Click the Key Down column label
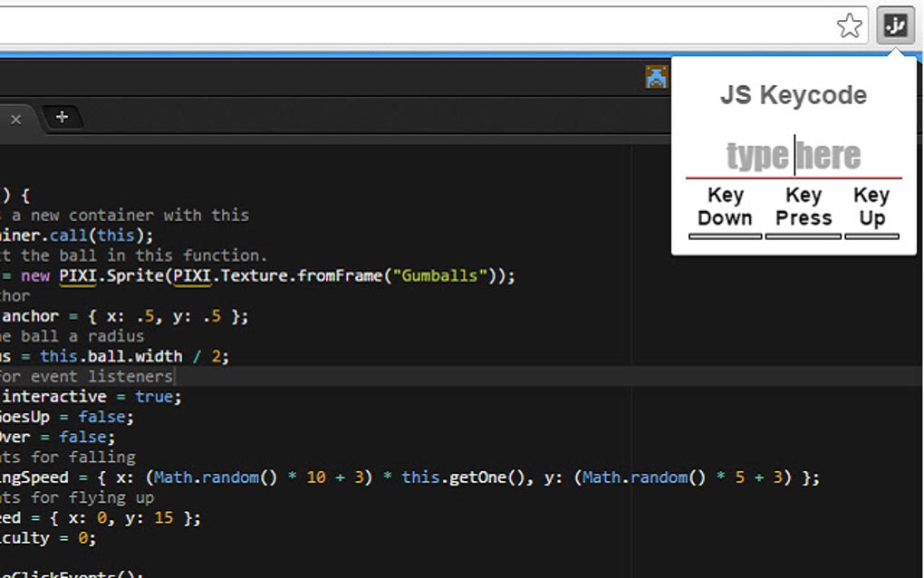The height and width of the screenshot is (578, 924). (x=726, y=207)
